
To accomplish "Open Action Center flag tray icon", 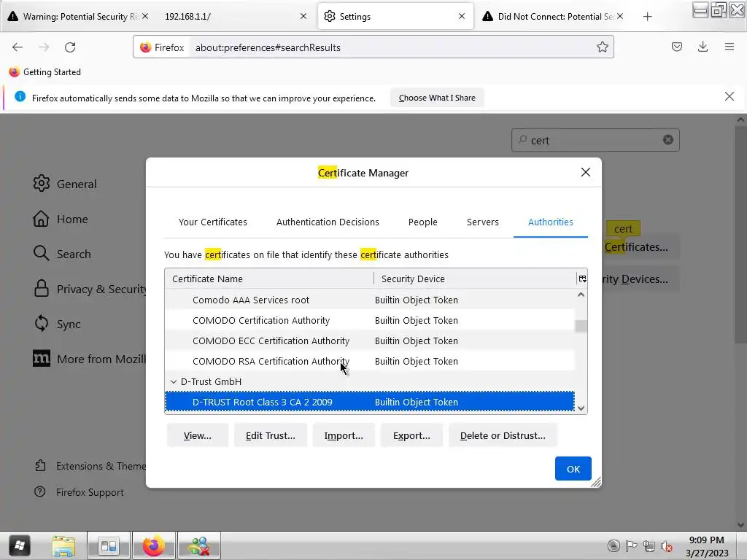I will click(631, 546).
